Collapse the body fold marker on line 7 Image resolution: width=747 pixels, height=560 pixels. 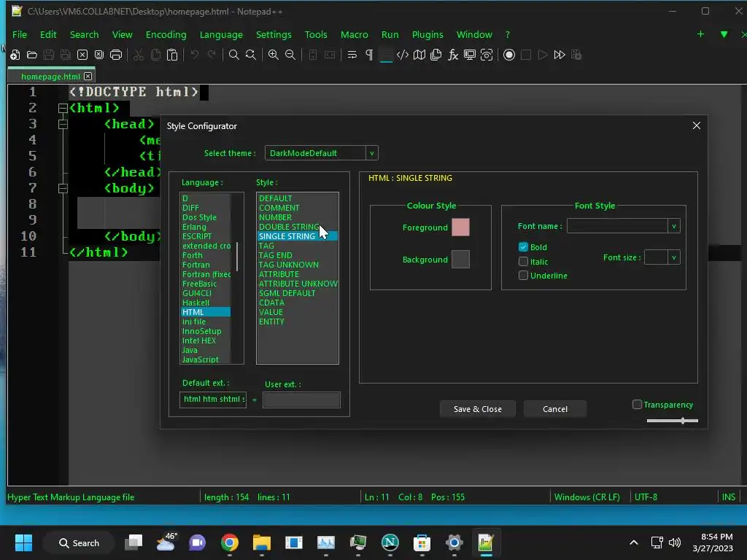63,188
